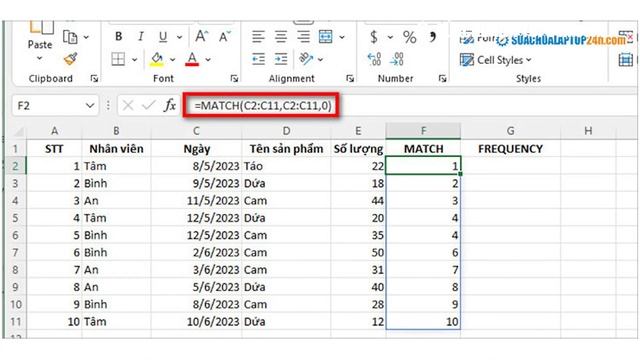The height and width of the screenshot is (360, 640).
Task: Click Merge & Center icon
Action: [326, 37]
